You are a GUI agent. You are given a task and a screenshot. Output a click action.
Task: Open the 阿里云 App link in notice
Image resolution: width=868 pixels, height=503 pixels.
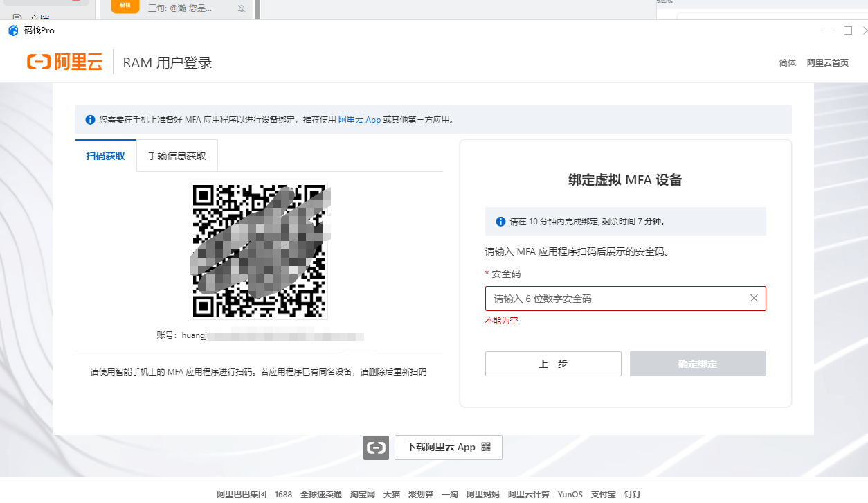359,119
